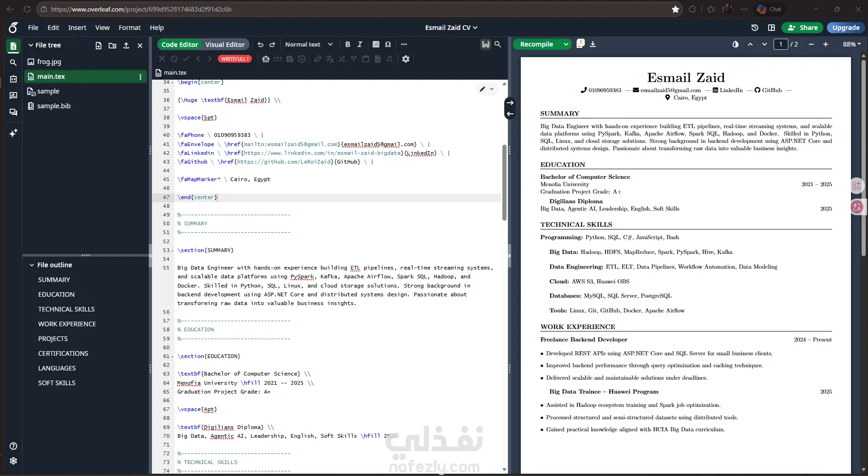The image size is (868, 476).
Task: Apply italic formatting
Action: [x=360, y=44]
